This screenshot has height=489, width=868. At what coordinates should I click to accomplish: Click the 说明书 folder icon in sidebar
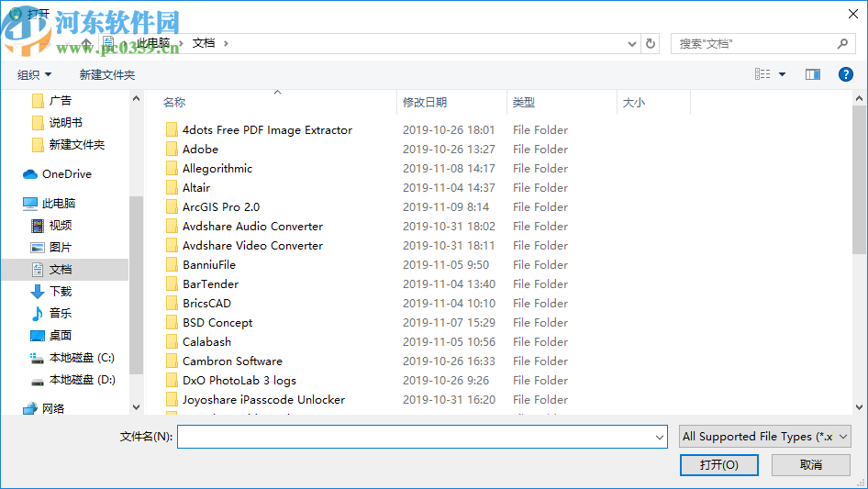pos(38,122)
